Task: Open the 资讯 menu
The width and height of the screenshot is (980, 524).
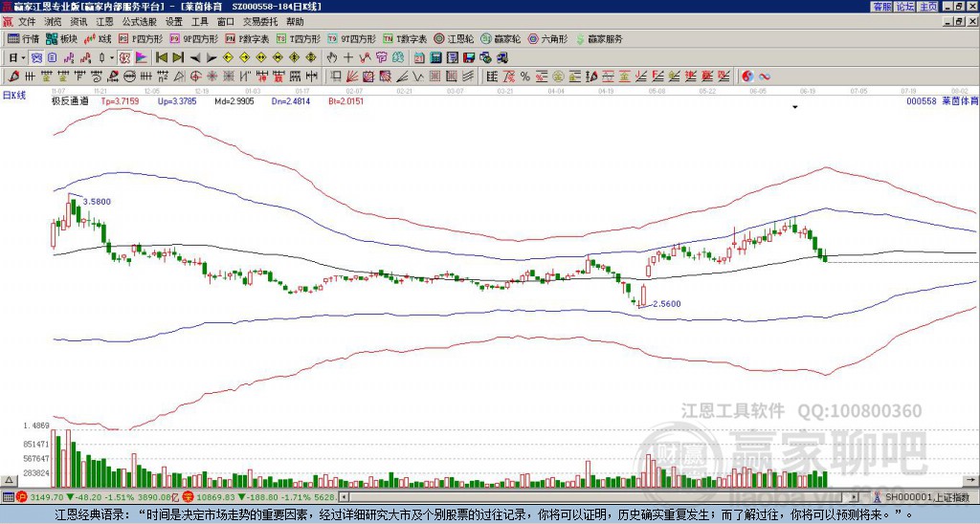Action: (78, 22)
